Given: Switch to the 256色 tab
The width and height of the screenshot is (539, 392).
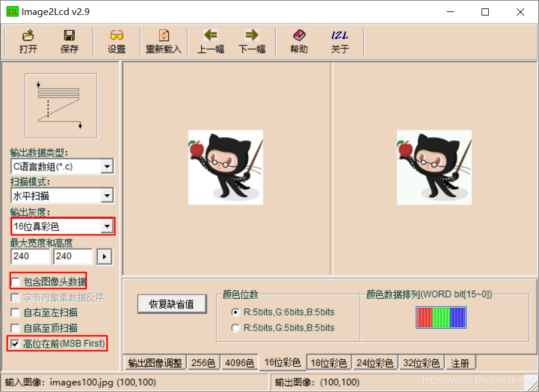Looking at the screenshot, I should click(x=203, y=363).
